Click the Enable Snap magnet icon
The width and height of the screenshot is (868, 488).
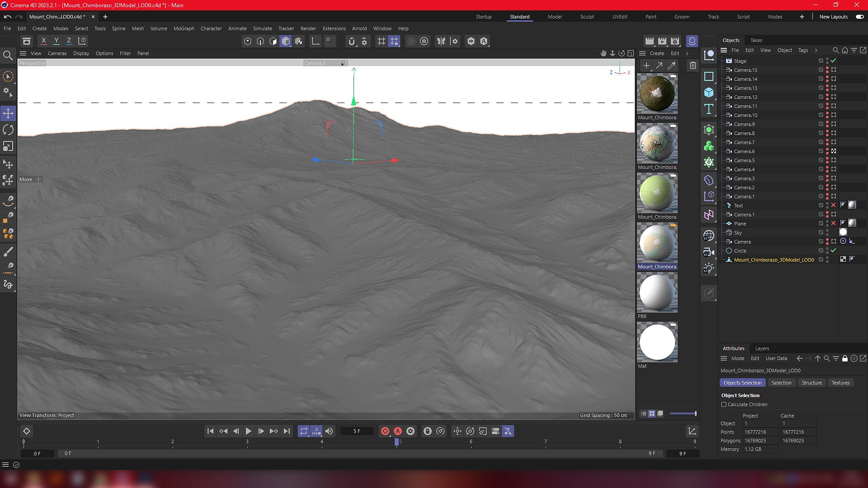pos(351,41)
